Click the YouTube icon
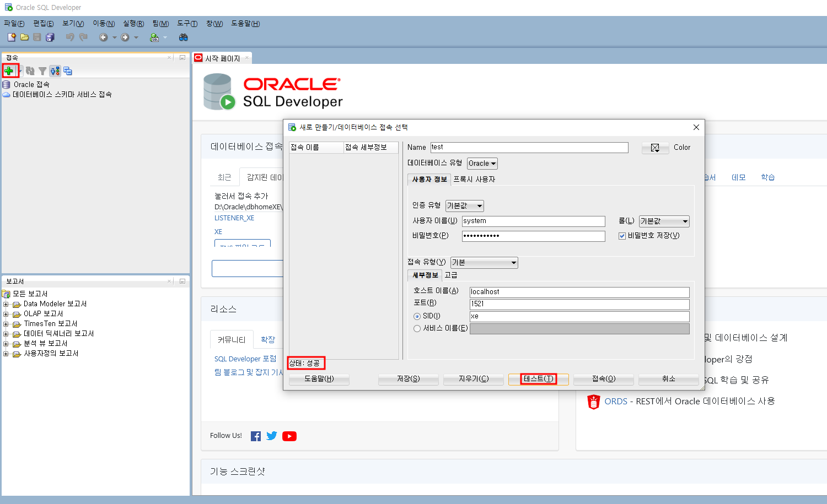 click(x=289, y=436)
